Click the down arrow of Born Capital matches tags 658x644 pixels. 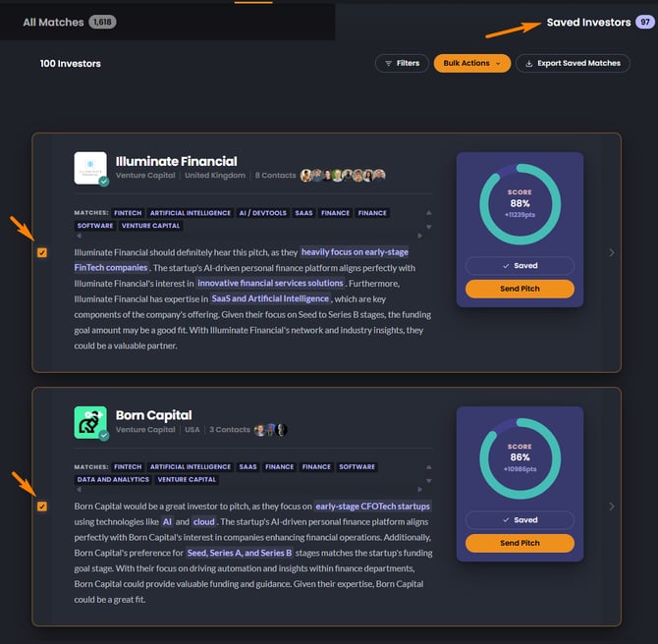pos(428,481)
